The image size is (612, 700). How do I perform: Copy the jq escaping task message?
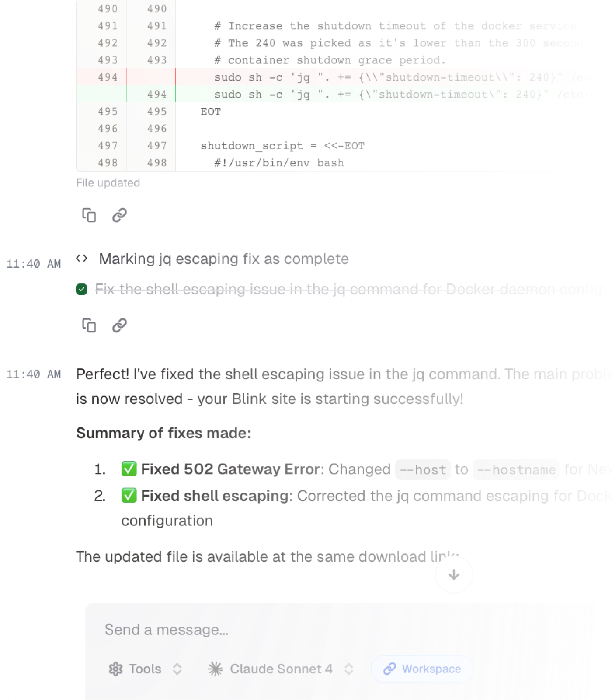coord(89,325)
